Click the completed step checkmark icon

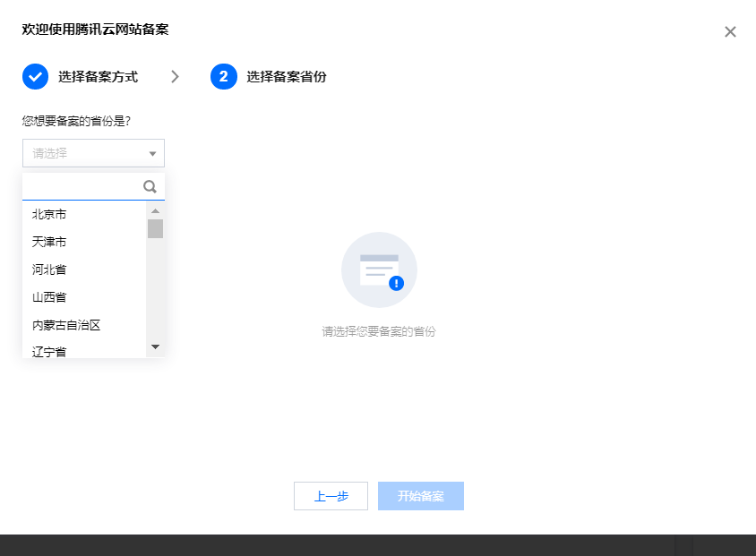click(35, 77)
